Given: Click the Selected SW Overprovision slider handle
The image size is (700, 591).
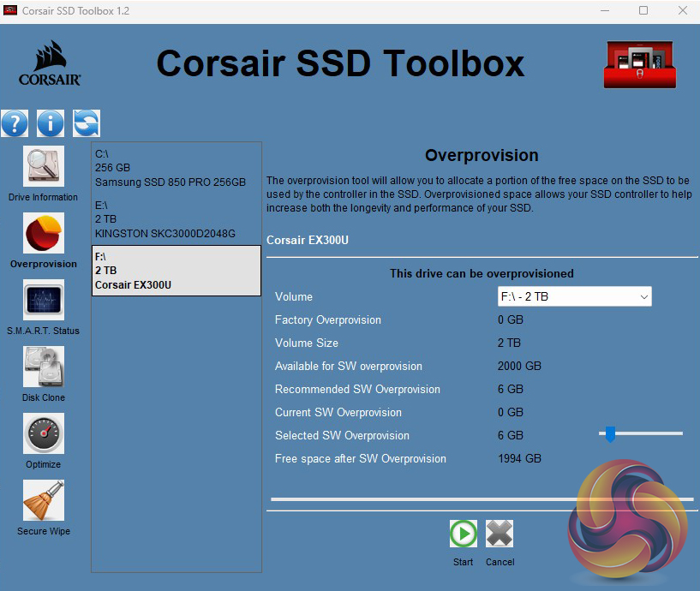Looking at the screenshot, I should 610,434.
